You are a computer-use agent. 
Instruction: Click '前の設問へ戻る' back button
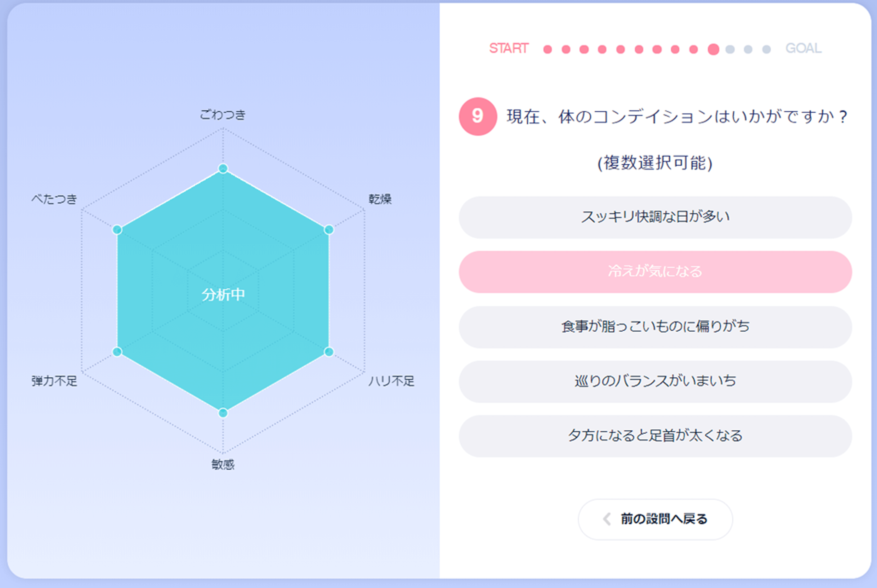coord(655,519)
